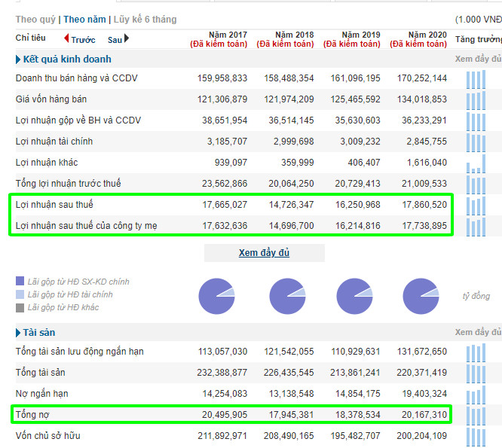502x448 pixels.
Task: Open growth chart for Lợi nhuận công ty mẹ
Action: pos(476,227)
